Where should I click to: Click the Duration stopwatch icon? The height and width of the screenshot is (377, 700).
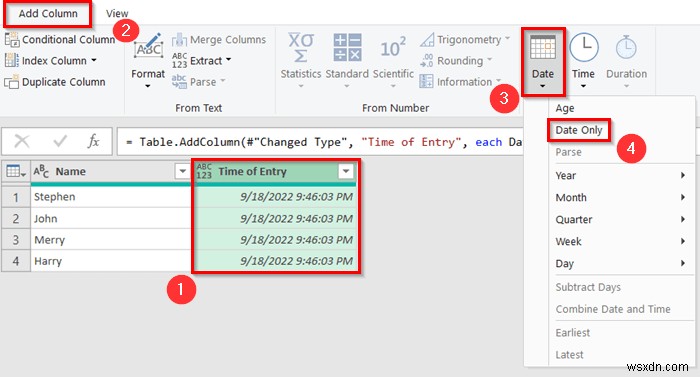click(x=626, y=48)
